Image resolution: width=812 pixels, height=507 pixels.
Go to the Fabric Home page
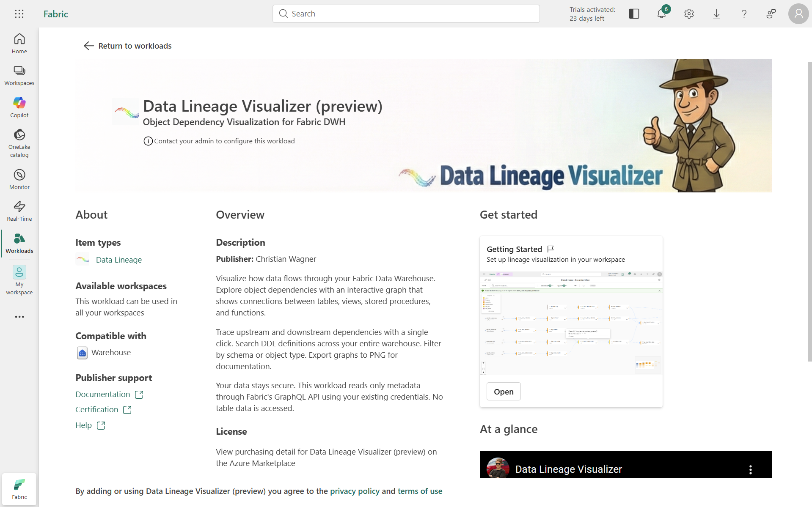click(19, 43)
